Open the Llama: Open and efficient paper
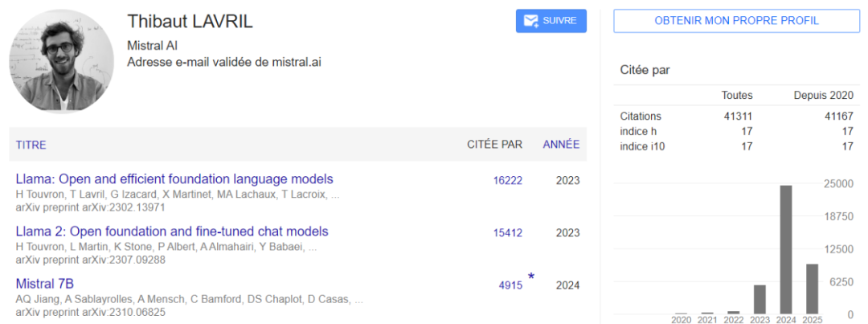Image resolution: width=868 pixels, height=324 pixels. point(174,178)
